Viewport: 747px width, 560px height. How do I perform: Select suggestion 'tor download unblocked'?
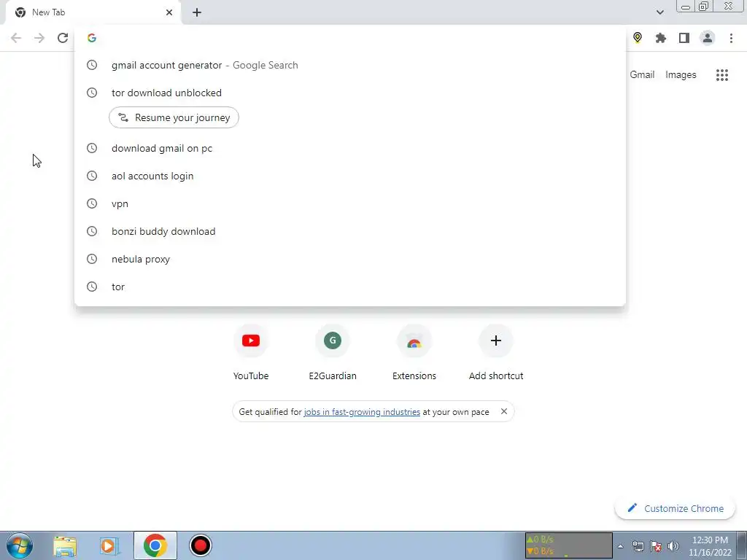pyautogui.click(x=350, y=93)
